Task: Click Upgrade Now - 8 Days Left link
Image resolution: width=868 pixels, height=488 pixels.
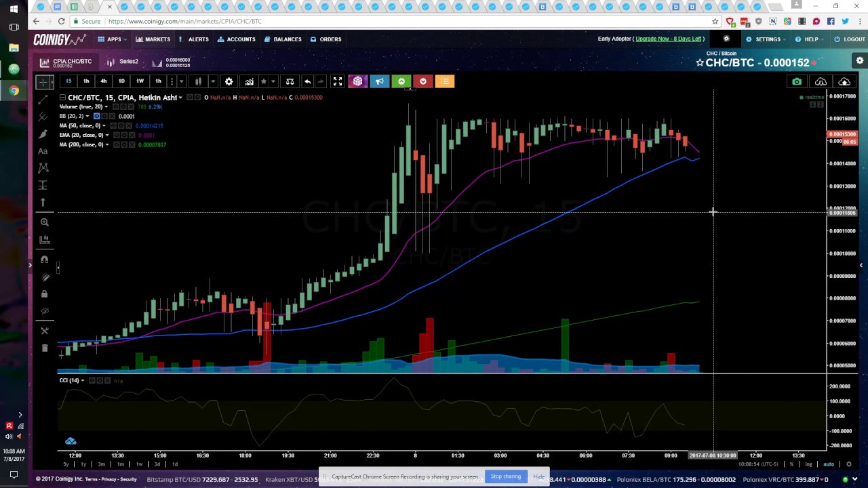Action: click(668, 39)
